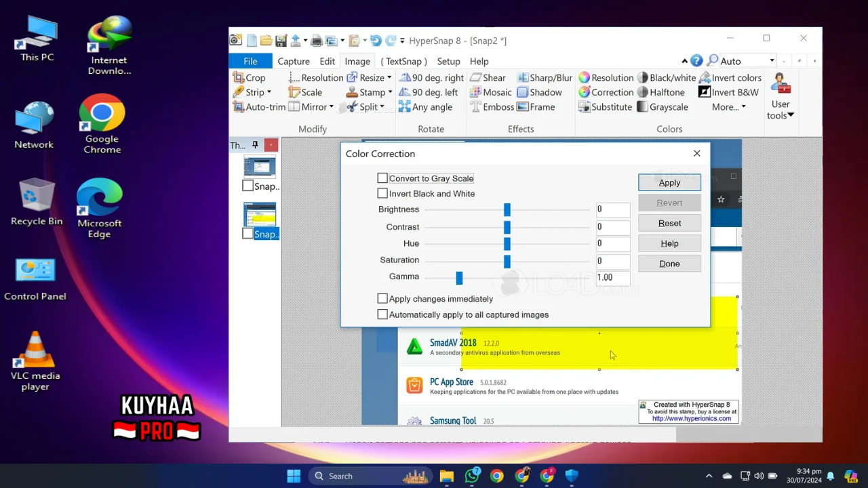868x488 pixels.
Task: Expand the Mirror dropdown
Action: (331, 107)
